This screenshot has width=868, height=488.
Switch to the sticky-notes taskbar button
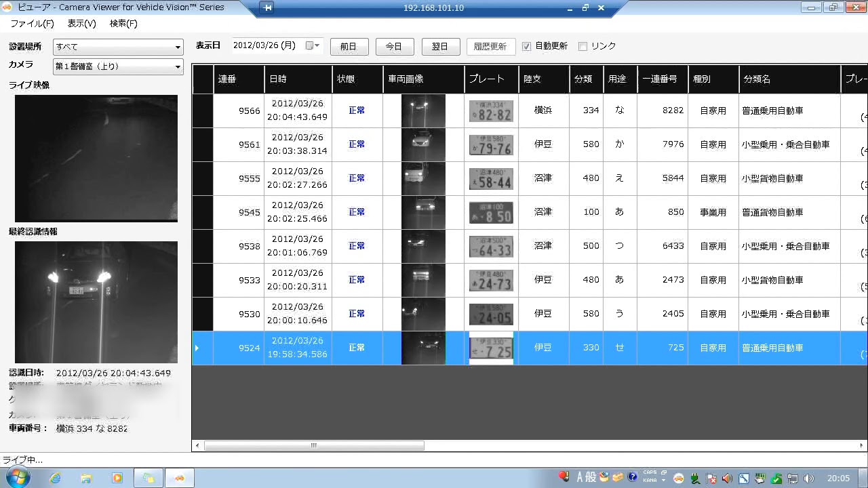pos(148,478)
